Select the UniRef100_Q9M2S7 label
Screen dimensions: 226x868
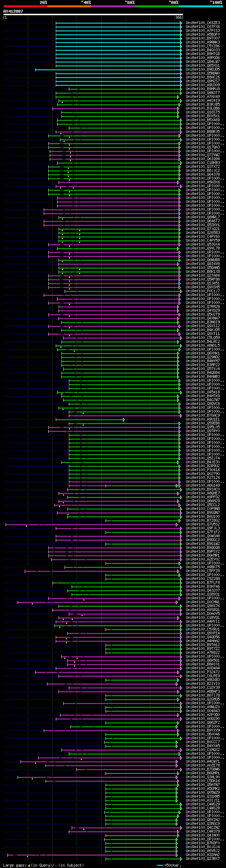point(203,81)
